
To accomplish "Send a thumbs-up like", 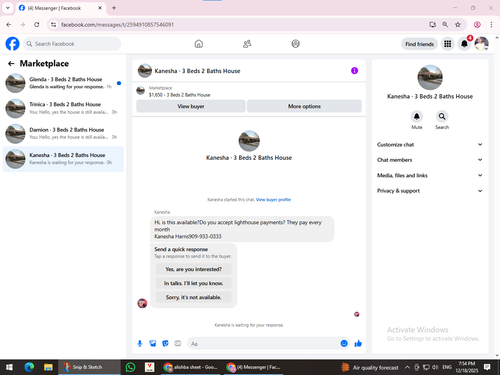I will 358,343.
